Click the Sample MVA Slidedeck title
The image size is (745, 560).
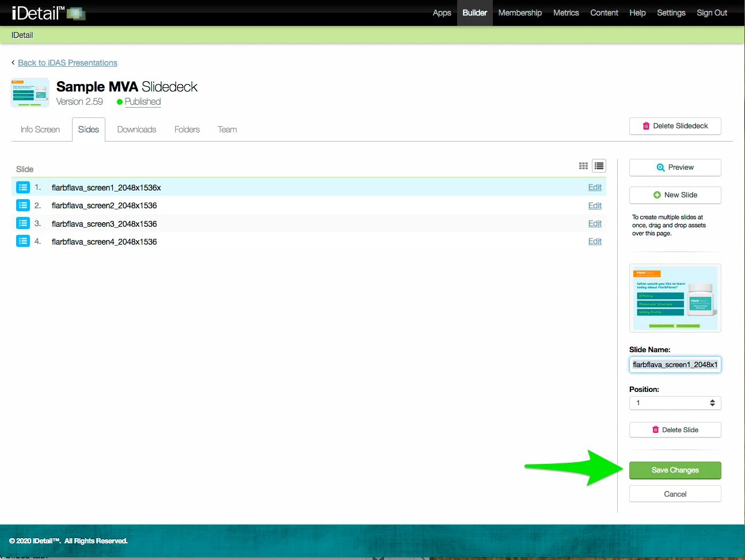point(127,87)
